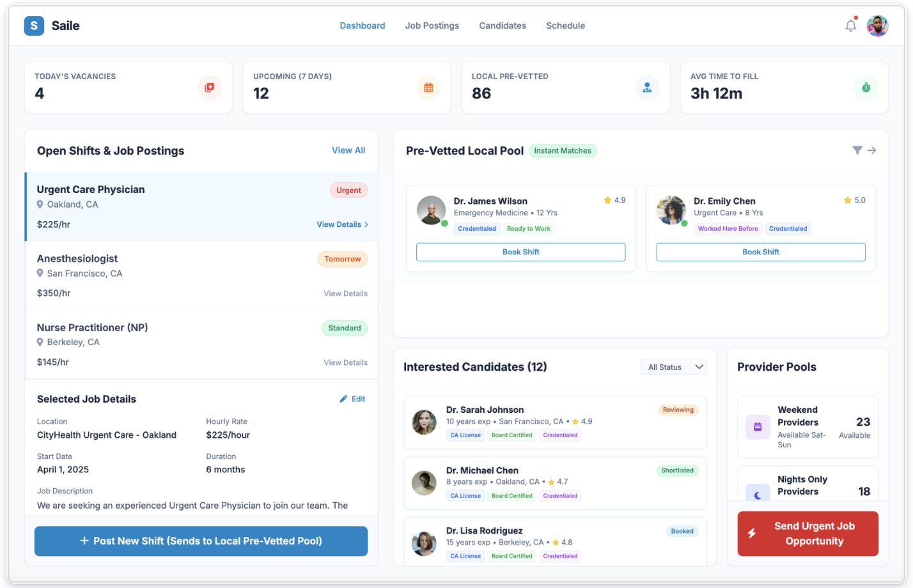Click the Weekend Providers calendar icon
Viewport: 913px width, 588px height.
[x=758, y=427]
